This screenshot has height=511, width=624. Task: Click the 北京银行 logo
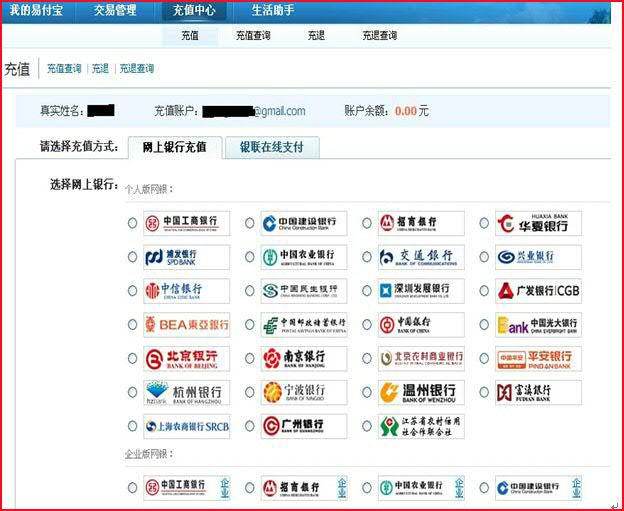pos(187,359)
